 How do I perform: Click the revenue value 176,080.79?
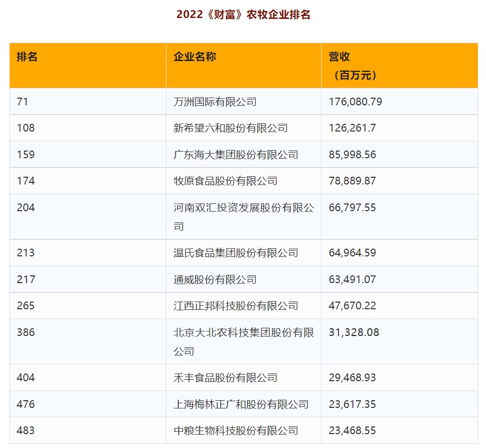[355, 102]
